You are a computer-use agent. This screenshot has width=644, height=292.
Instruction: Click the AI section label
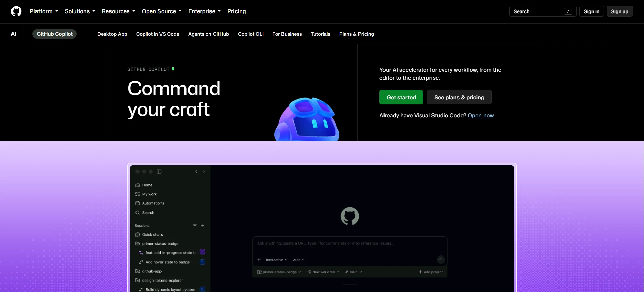14,34
